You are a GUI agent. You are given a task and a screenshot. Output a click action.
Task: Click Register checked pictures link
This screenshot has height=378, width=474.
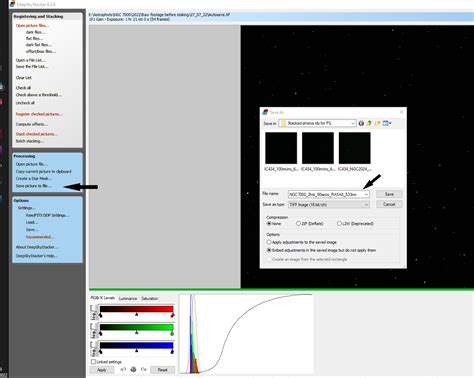point(39,114)
